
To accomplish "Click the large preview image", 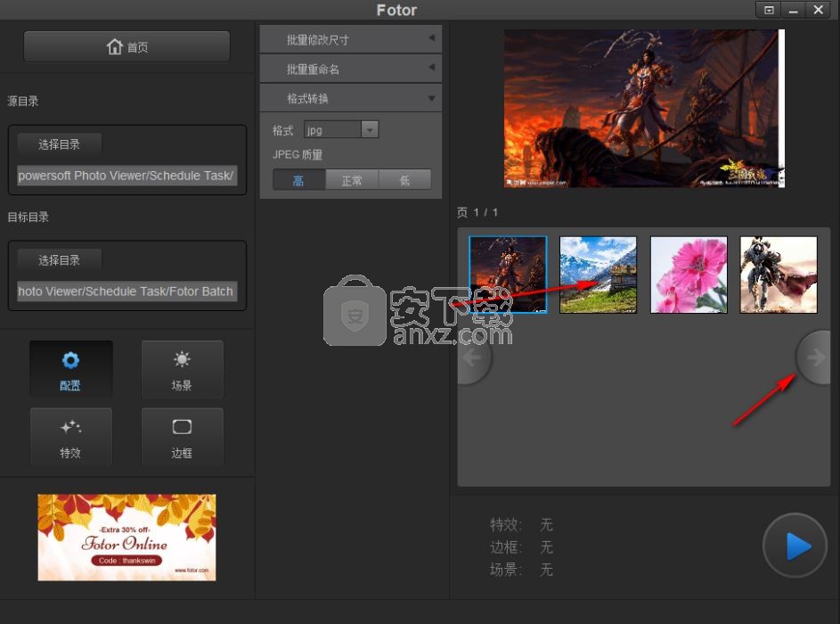I will (x=644, y=108).
